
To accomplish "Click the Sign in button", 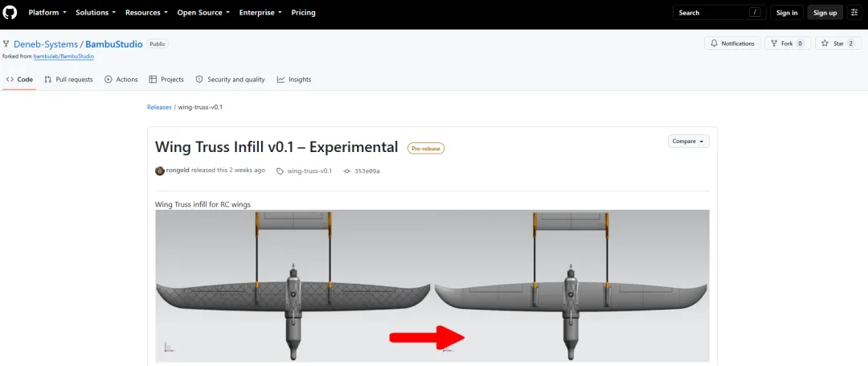I will (x=787, y=12).
